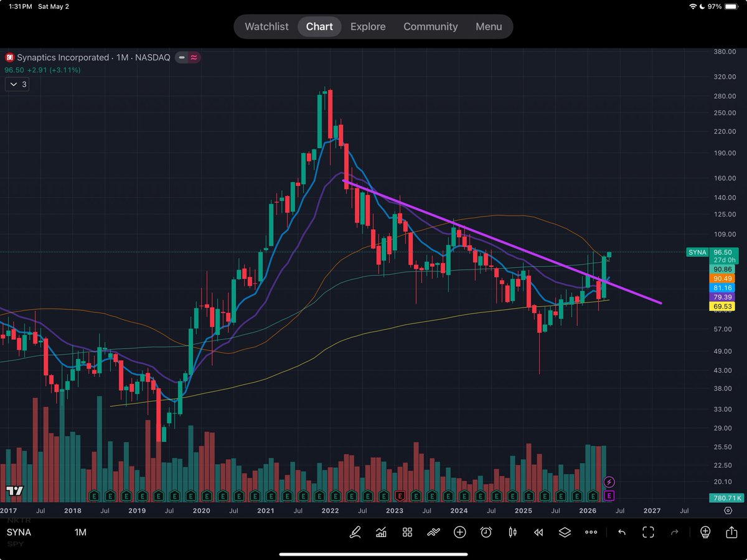
Task: Open the layout grid icon
Action: coord(407,532)
